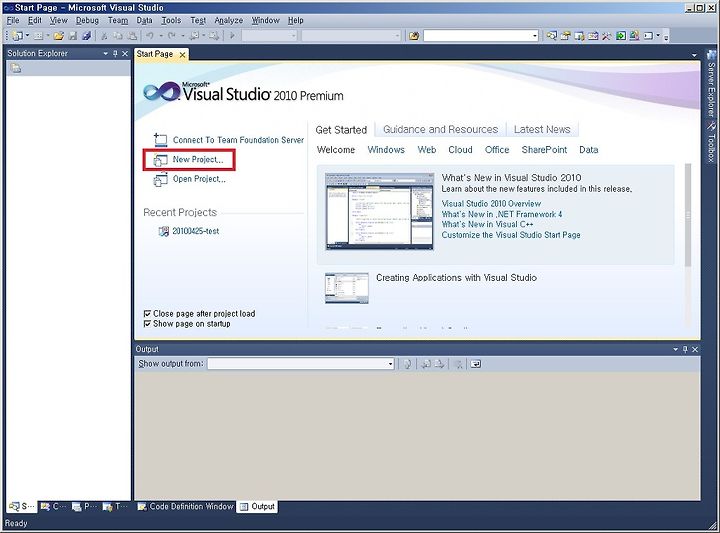Click the Save All toolbar icon

coord(86,36)
